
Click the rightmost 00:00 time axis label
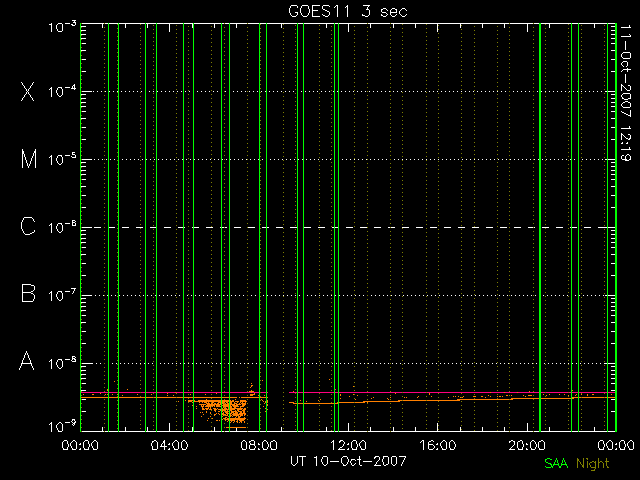click(x=616, y=444)
